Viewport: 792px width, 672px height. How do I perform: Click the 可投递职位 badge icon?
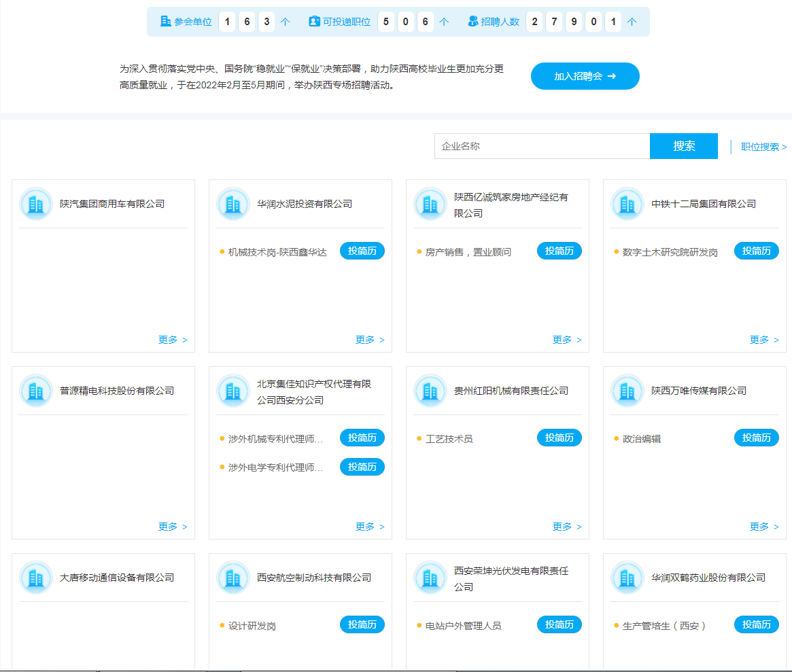pyautogui.click(x=314, y=21)
